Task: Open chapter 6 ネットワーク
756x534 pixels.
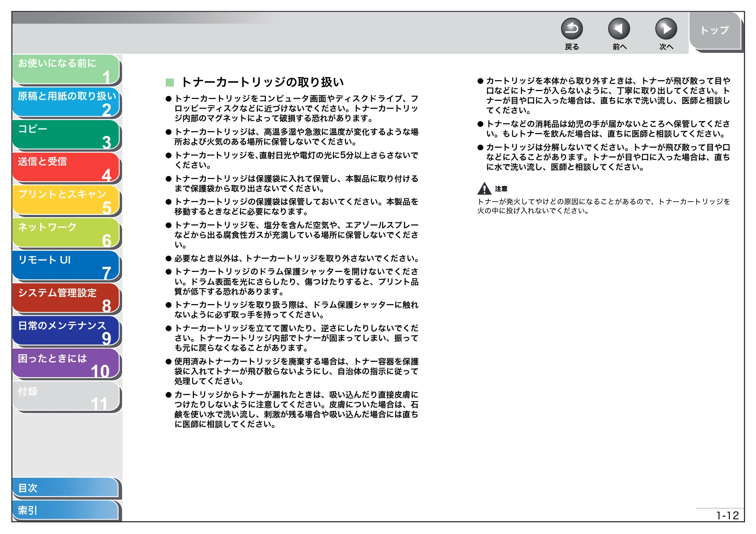Action: [66, 233]
